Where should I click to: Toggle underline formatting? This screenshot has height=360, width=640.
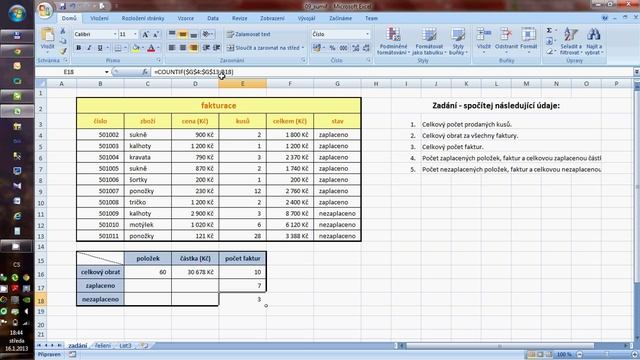tap(100, 48)
